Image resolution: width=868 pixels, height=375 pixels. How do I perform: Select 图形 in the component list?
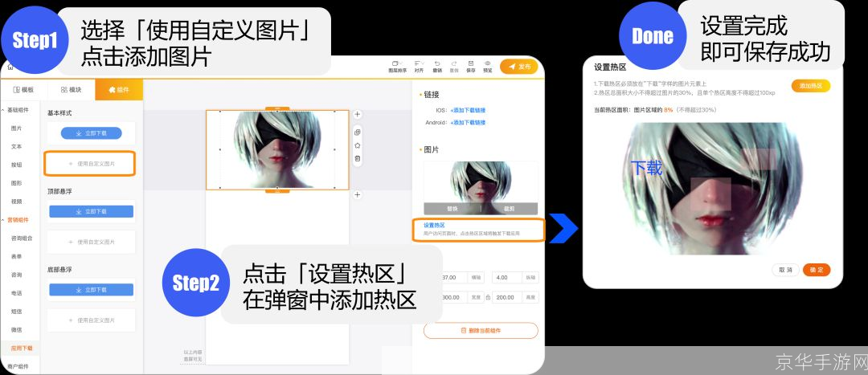17,183
